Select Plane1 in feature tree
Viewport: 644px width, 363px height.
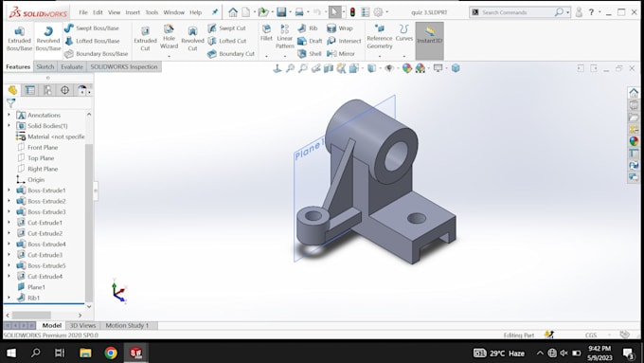36,287
